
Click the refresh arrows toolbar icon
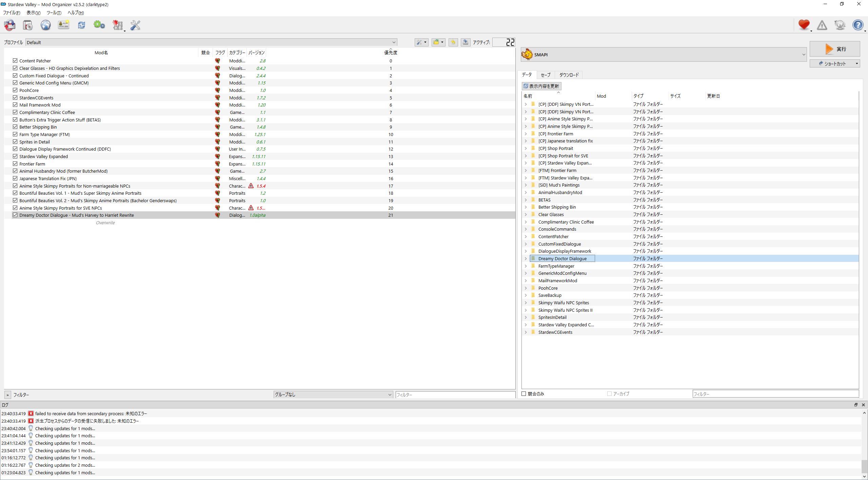click(81, 25)
